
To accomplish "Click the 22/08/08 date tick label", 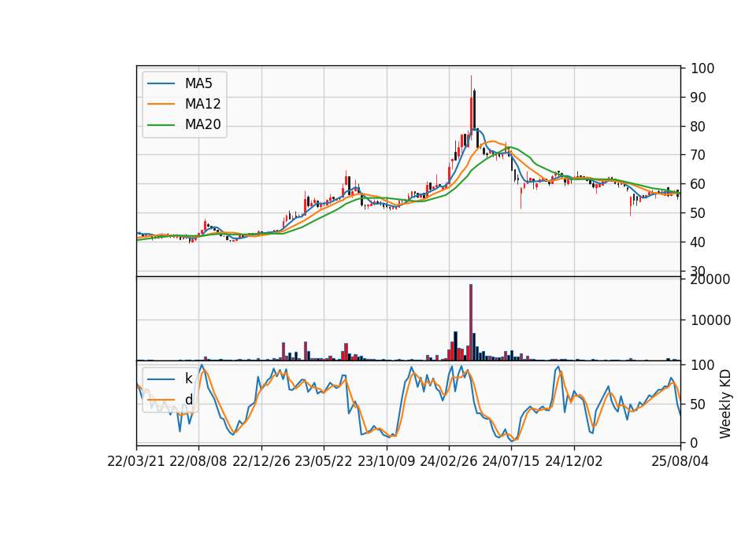I will click(198, 462).
